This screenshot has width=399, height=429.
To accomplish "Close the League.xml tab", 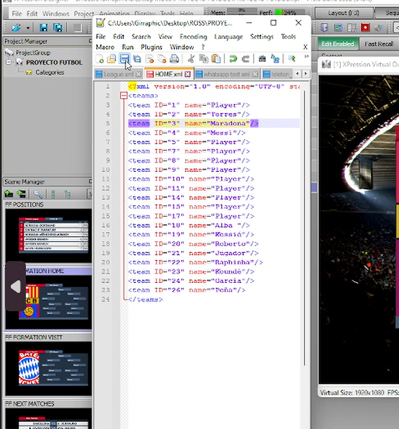I will 139,74.
